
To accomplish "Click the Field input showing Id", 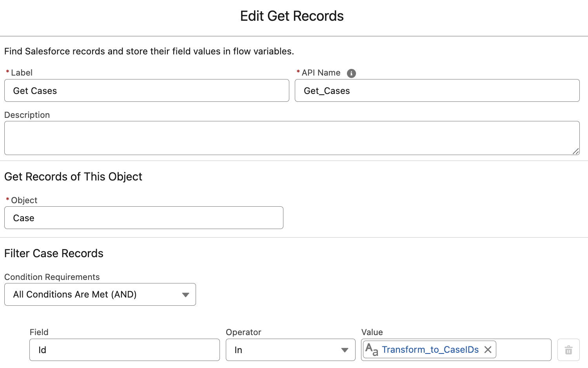I will 124,350.
